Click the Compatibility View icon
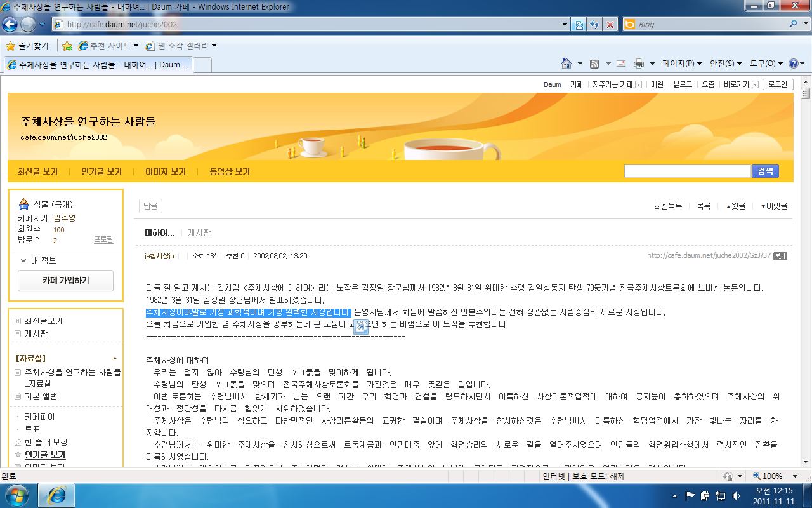812x508 pixels. pyautogui.click(x=579, y=25)
